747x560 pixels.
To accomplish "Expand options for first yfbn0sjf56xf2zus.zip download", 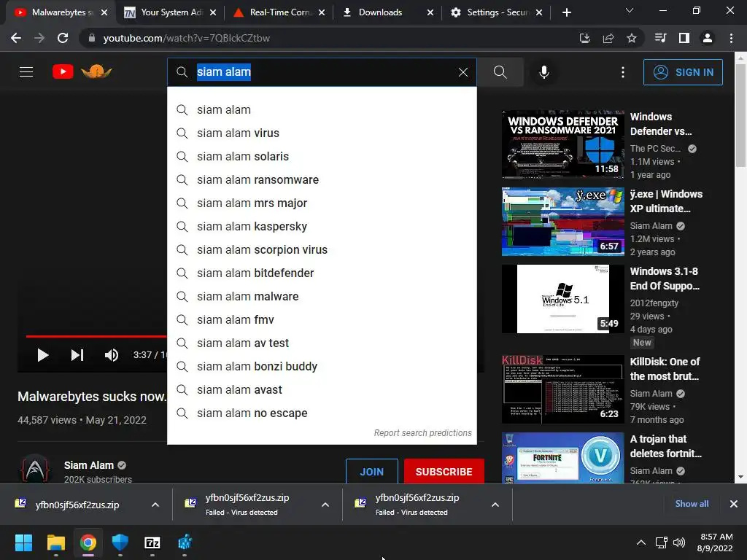I will point(155,505).
